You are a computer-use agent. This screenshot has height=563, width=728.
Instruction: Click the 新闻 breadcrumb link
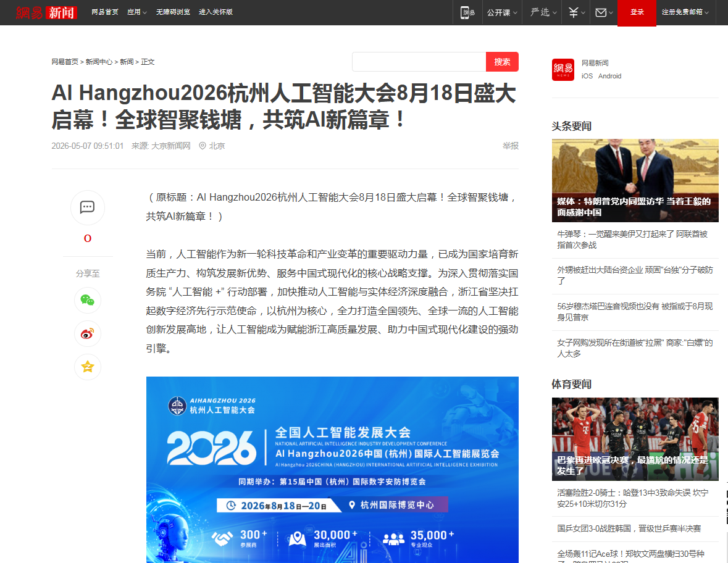127,62
